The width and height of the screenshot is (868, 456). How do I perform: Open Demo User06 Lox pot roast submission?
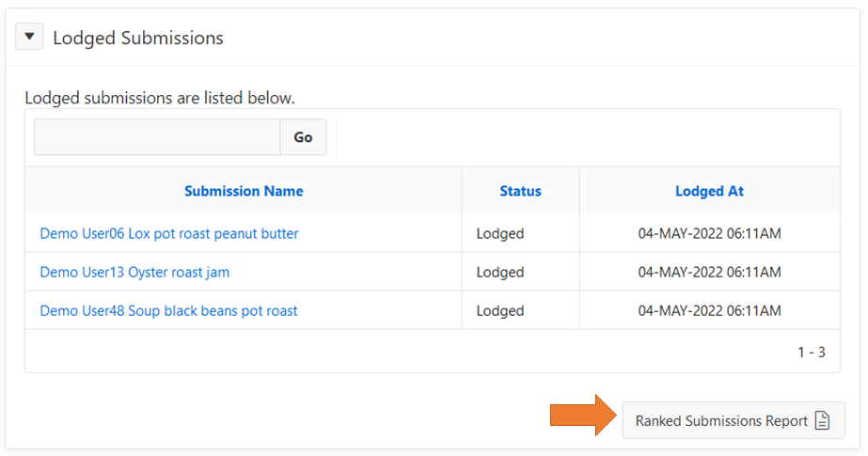[169, 233]
